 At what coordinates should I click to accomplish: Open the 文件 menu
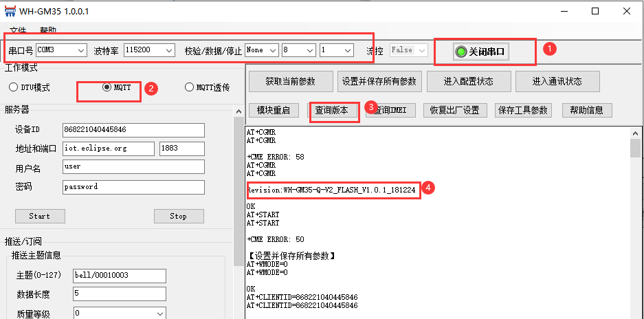coord(19,30)
